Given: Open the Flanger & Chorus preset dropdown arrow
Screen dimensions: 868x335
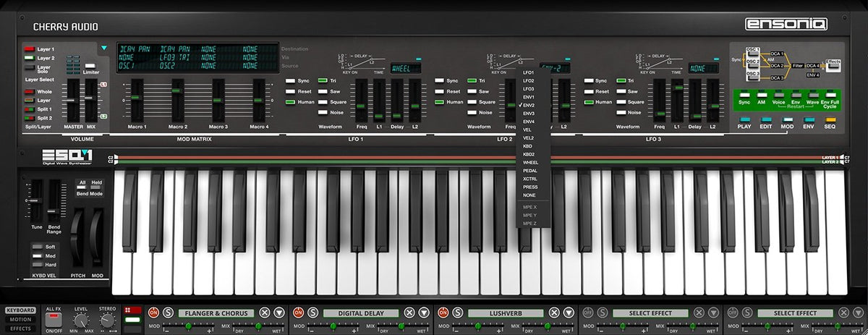Looking at the screenshot, I should click(x=279, y=313).
